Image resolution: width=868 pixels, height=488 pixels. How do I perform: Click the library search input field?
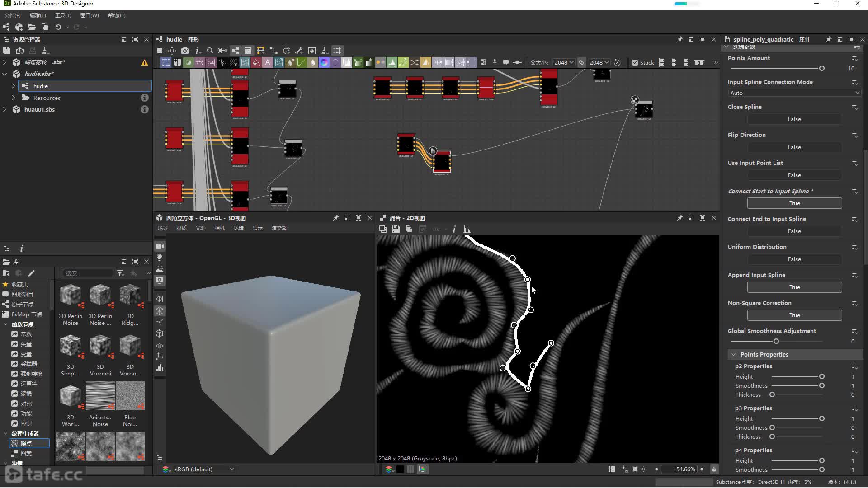pos(88,273)
